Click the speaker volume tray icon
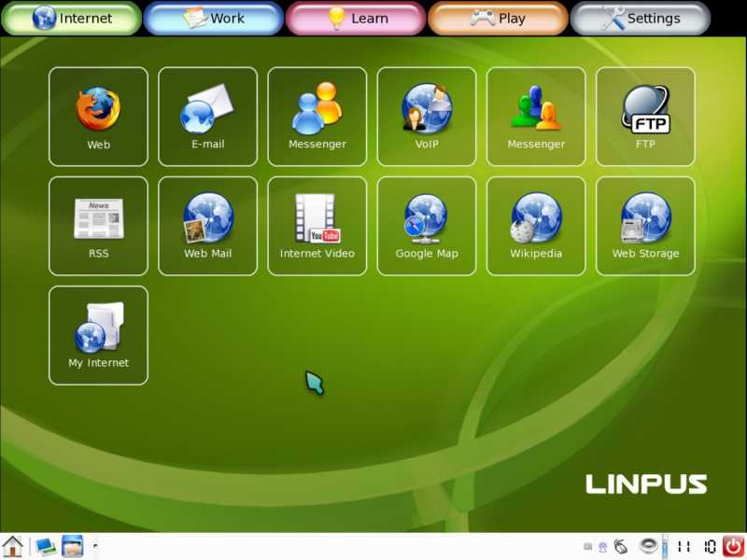The image size is (747, 560). 648,545
